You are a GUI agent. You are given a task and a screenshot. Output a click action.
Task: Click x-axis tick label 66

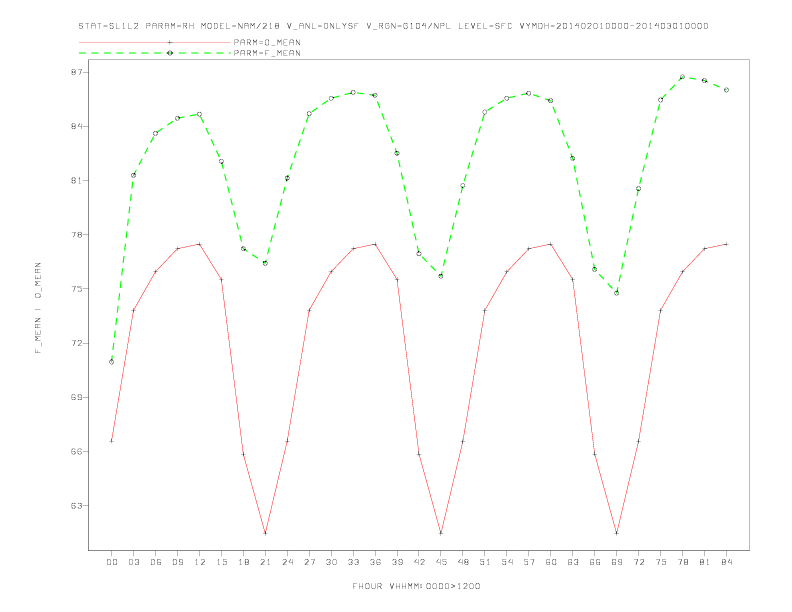[x=595, y=562]
